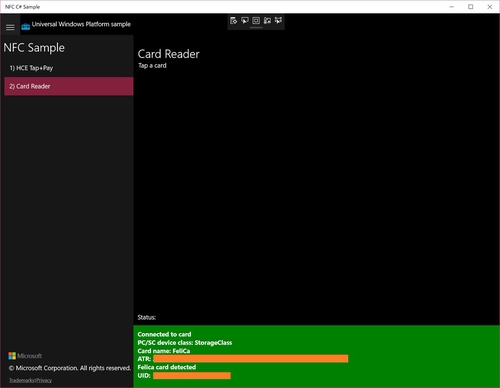Click the 'Tap a card' instruction text
Screen dimensions: 500x388
click(152, 66)
